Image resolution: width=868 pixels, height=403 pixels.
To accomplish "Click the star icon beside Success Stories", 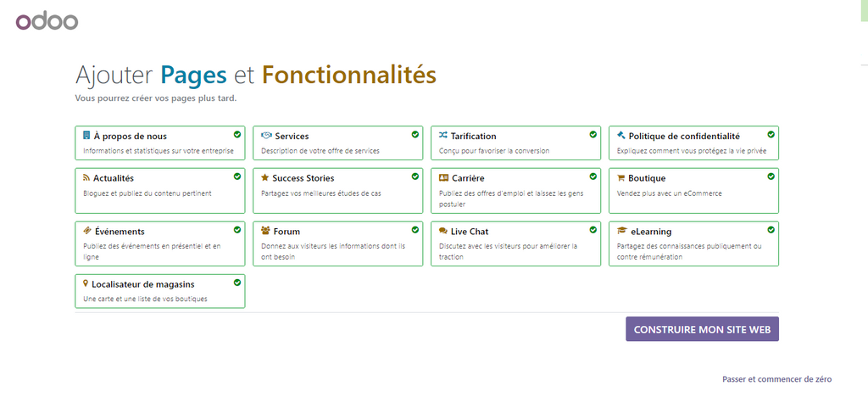I will pyautogui.click(x=265, y=178).
